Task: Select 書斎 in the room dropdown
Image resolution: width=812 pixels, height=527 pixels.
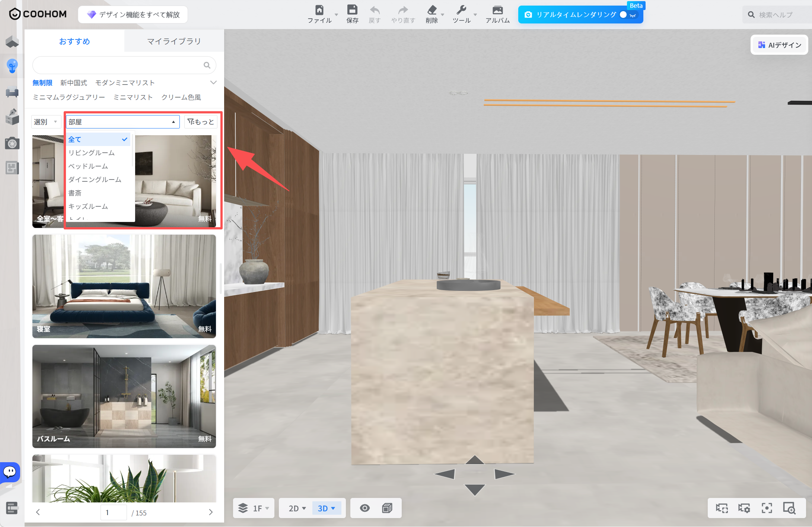Action: (x=98, y=193)
